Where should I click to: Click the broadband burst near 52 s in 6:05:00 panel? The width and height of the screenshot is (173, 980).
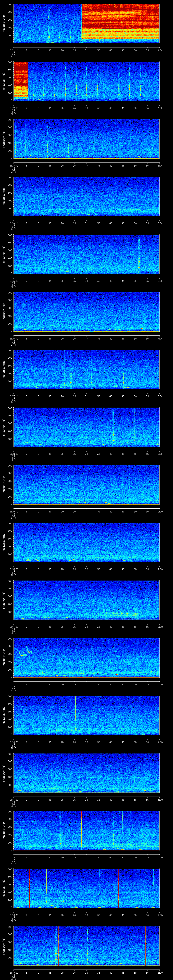pyautogui.click(x=139, y=254)
